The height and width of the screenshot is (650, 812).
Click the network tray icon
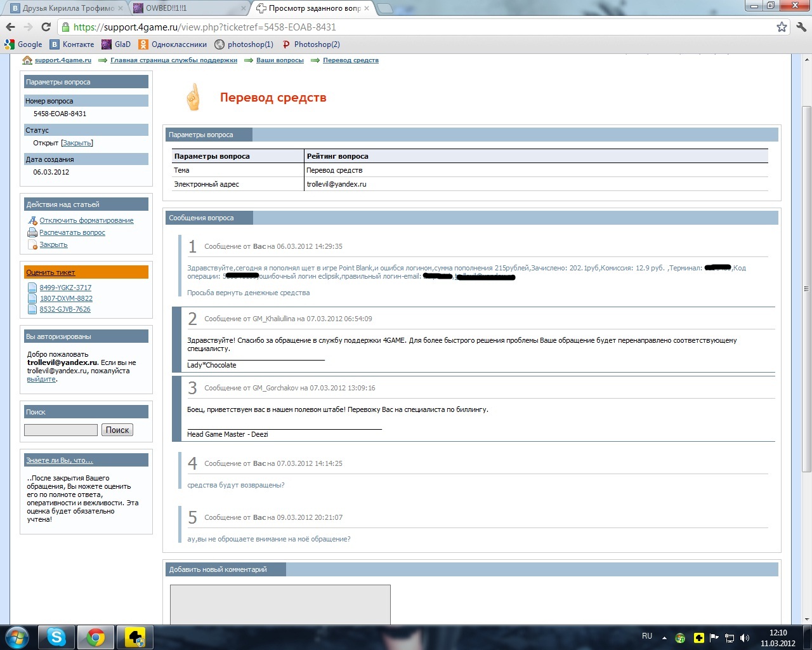pyautogui.click(x=730, y=638)
